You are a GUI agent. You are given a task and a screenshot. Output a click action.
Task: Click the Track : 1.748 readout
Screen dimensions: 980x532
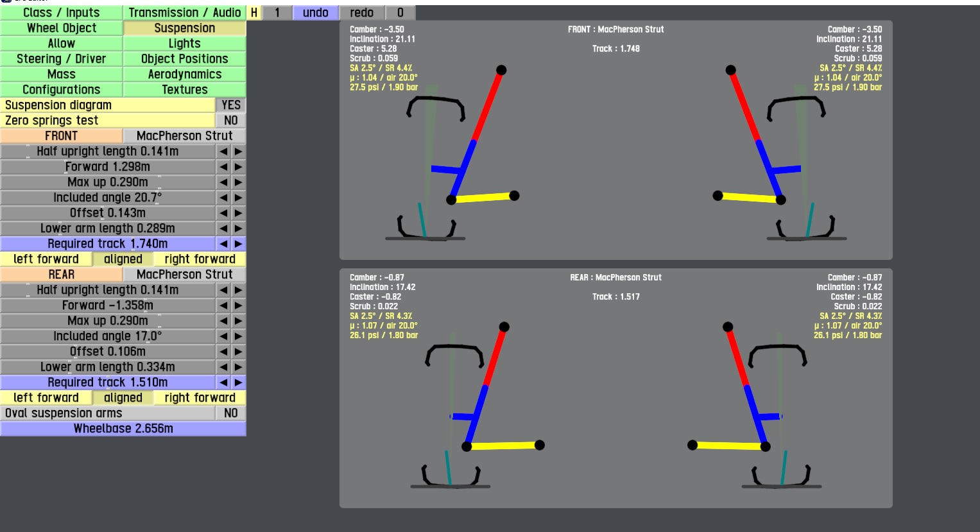tap(616, 49)
